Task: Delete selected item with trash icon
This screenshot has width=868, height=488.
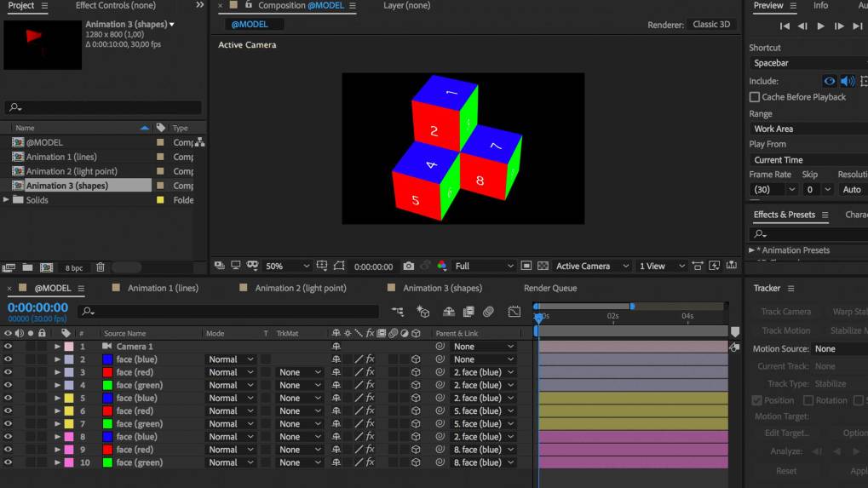Action: 101,268
